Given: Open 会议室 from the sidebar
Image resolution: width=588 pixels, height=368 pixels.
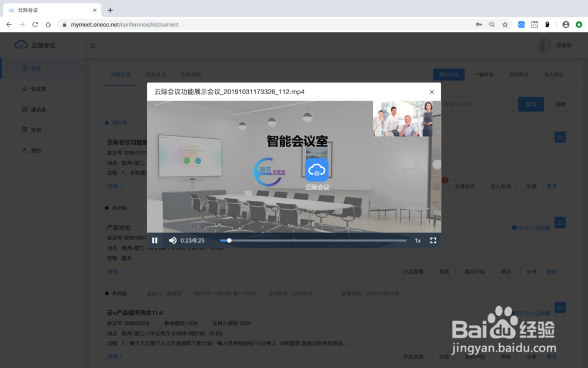Looking at the screenshot, I should pos(36,88).
